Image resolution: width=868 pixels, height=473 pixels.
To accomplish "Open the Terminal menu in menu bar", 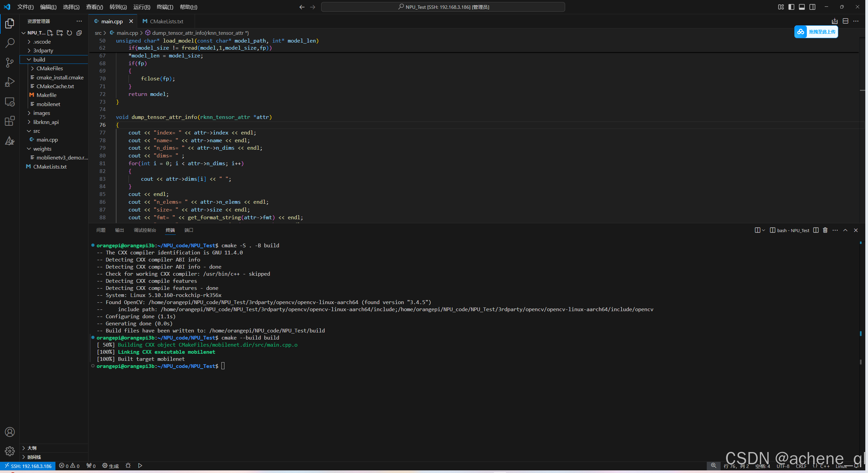I will [x=165, y=7].
